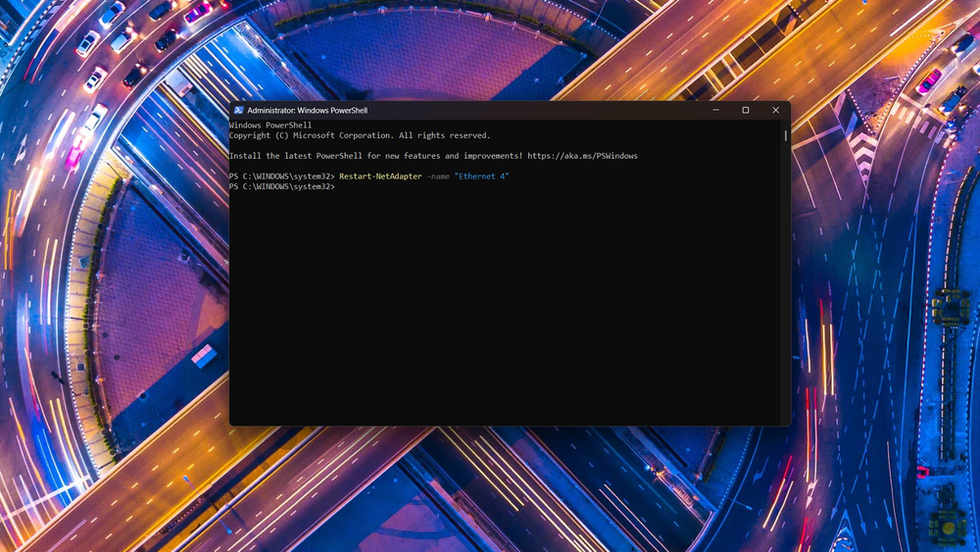The width and height of the screenshot is (980, 552).
Task: Click the 'Administrator: Windows PowerShell' title text
Action: (x=308, y=110)
